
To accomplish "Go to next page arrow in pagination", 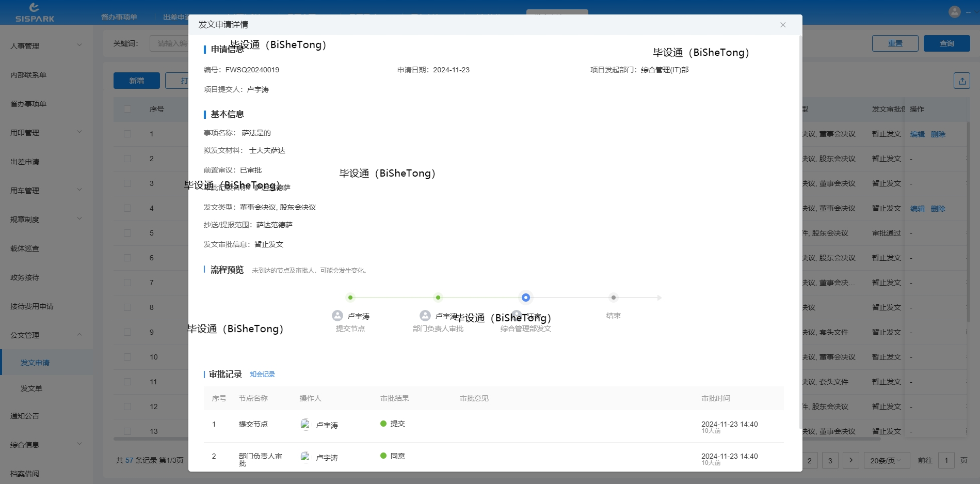I will click(851, 460).
